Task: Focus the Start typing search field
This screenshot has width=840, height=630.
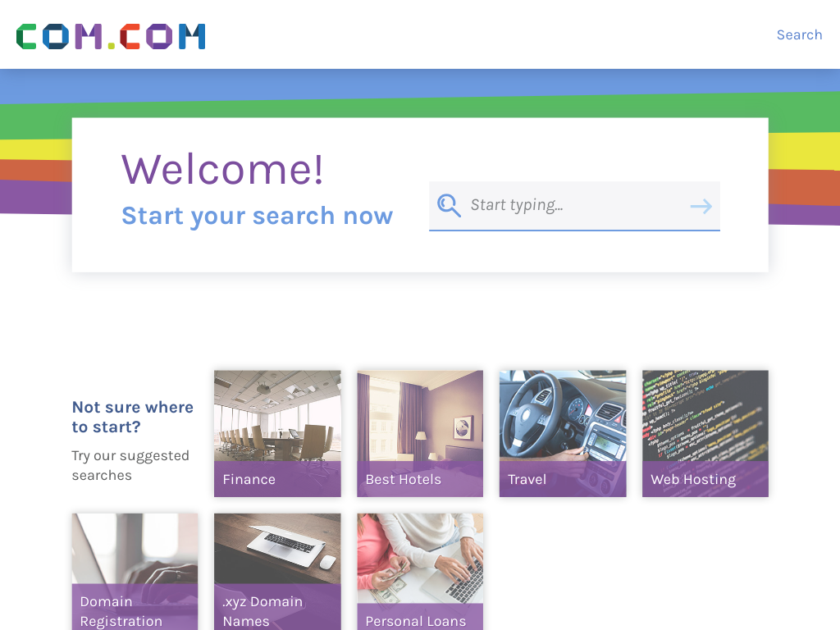Action: 574,206
